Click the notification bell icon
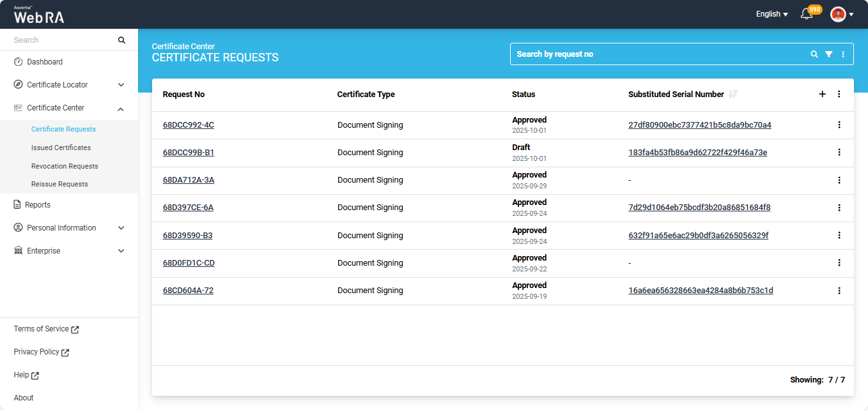This screenshot has width=868, height=410. click(807, 14)
